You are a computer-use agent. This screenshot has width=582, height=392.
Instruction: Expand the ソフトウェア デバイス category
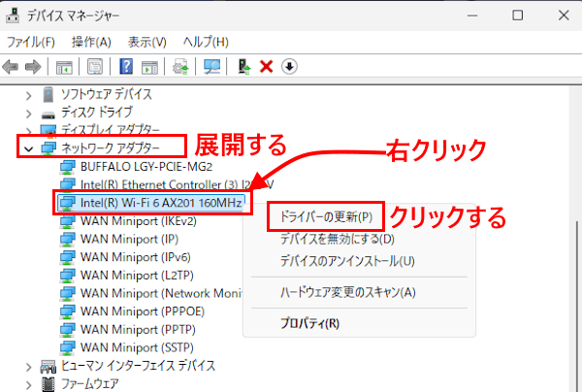pos(27,94)
